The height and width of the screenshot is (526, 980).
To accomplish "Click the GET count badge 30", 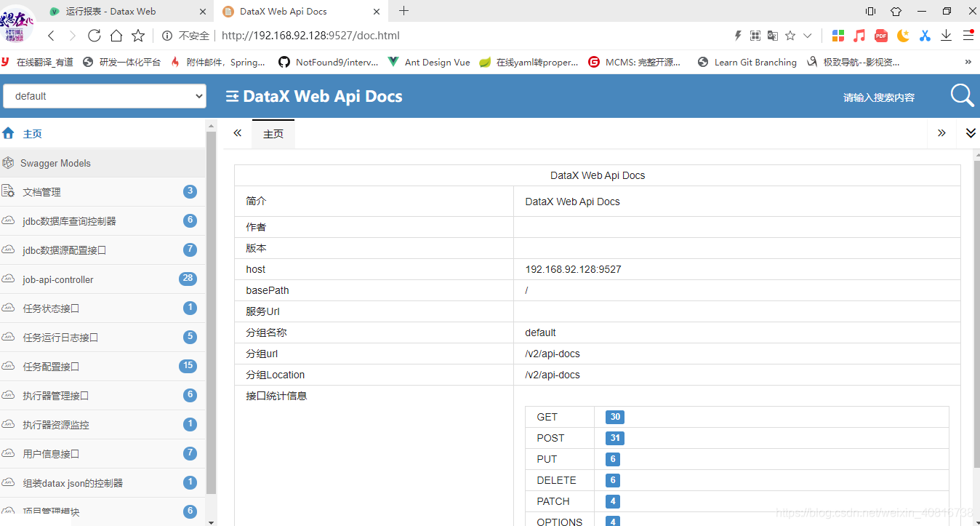I will point(615,417).
